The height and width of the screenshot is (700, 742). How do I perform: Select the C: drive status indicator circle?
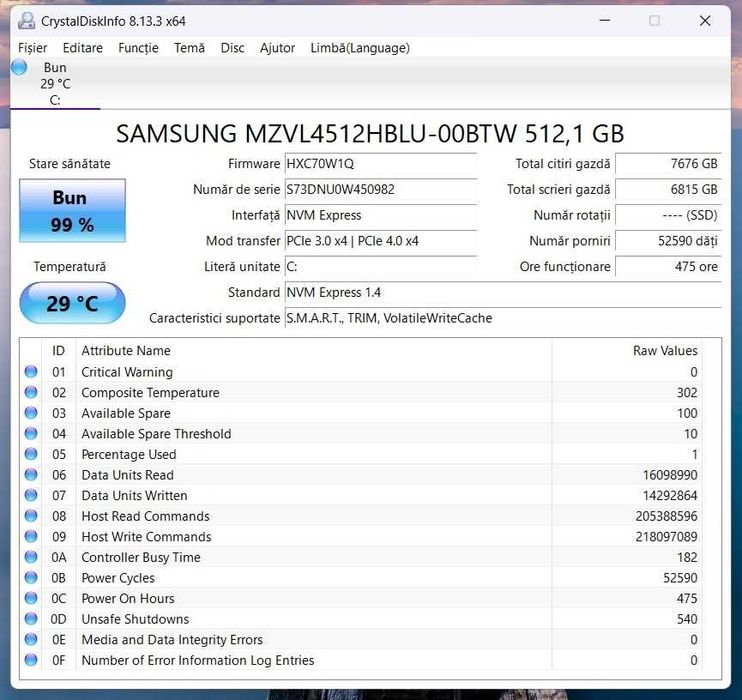pyautogui.click(x=19, y=67)
